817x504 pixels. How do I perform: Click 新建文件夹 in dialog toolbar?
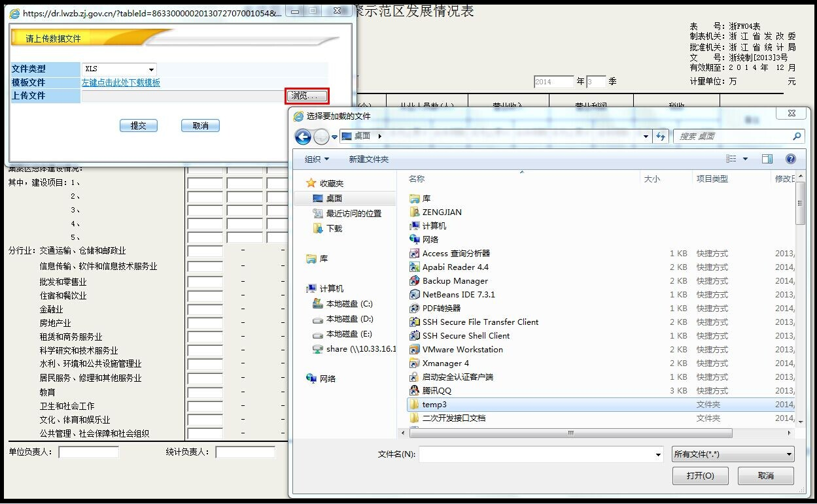(369, 159)
